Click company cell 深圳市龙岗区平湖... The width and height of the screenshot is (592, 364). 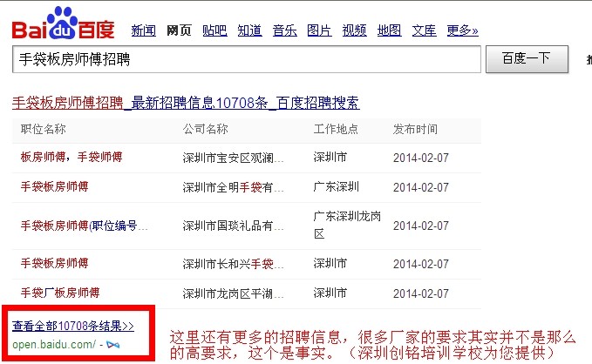point(233,293)
